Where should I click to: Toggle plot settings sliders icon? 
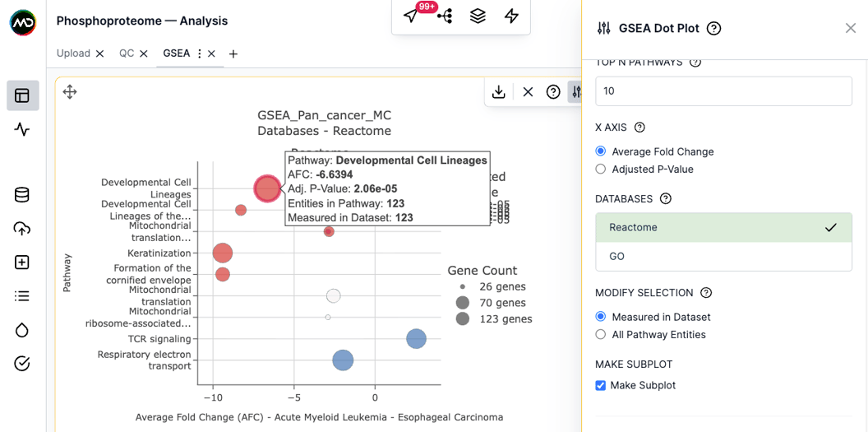click(575, 92)
